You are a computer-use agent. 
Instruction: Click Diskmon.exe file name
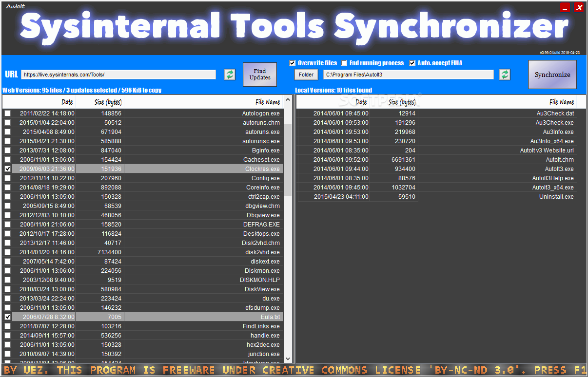(262, 270)
